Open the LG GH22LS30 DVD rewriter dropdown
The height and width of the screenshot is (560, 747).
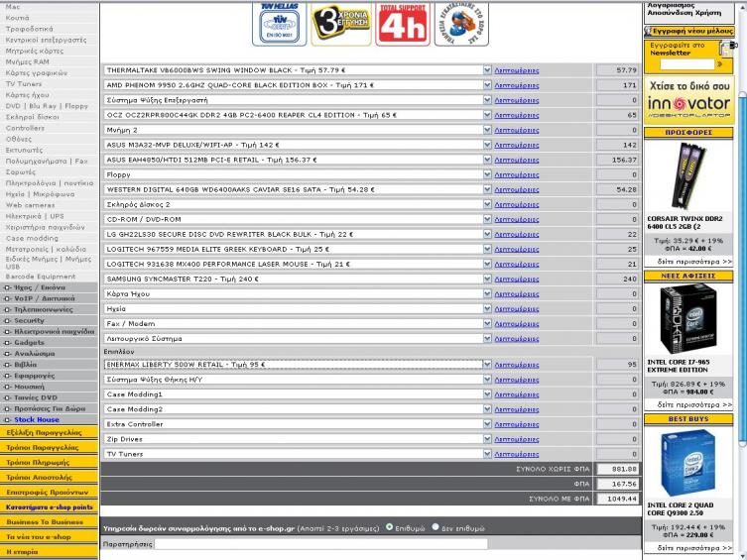(x=487, y=234)
